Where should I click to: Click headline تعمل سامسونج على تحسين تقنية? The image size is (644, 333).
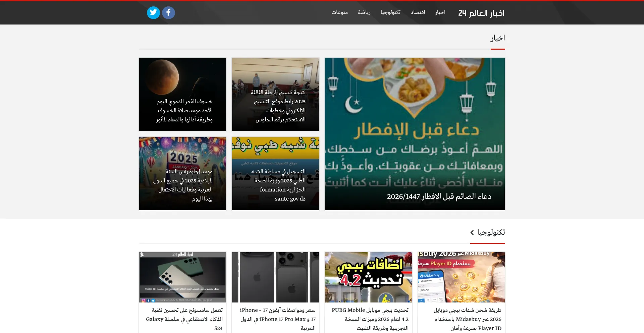tap(184, 319)
